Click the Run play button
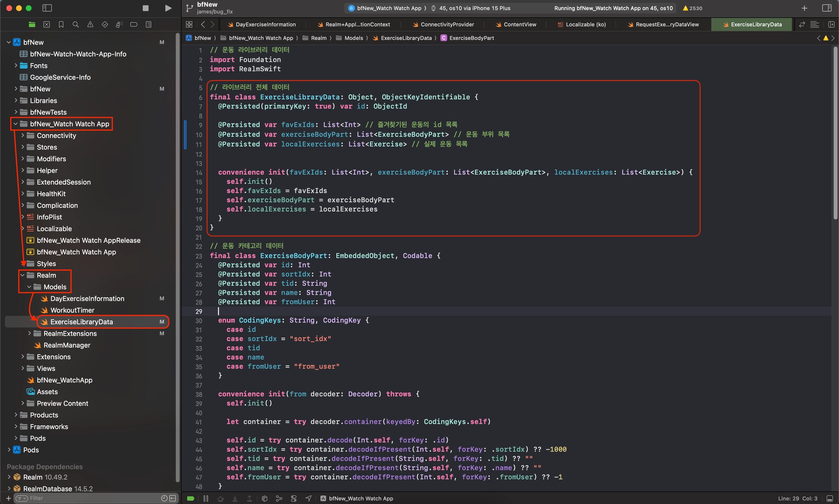Screen dimensions: 839x504 click(x=168, y=8)
